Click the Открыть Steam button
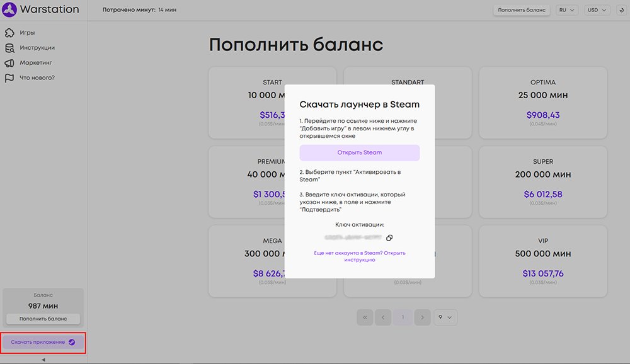 (x=358, y=151)
